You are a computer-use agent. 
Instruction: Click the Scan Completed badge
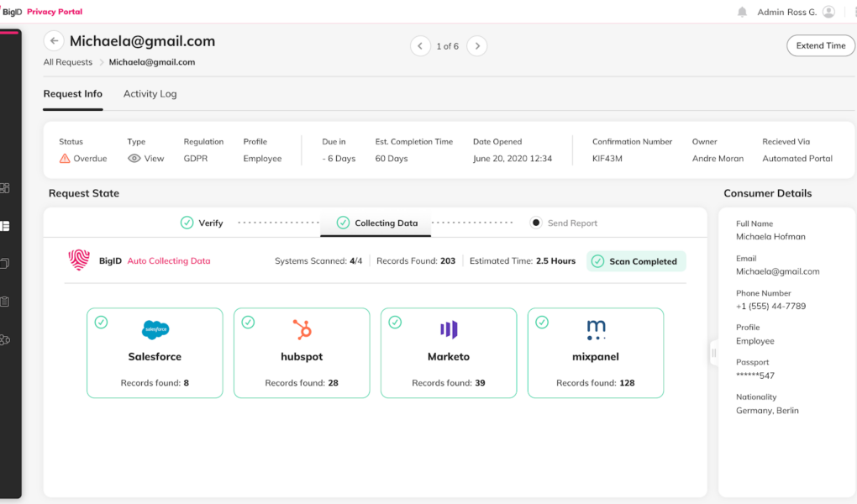[637, 261]
